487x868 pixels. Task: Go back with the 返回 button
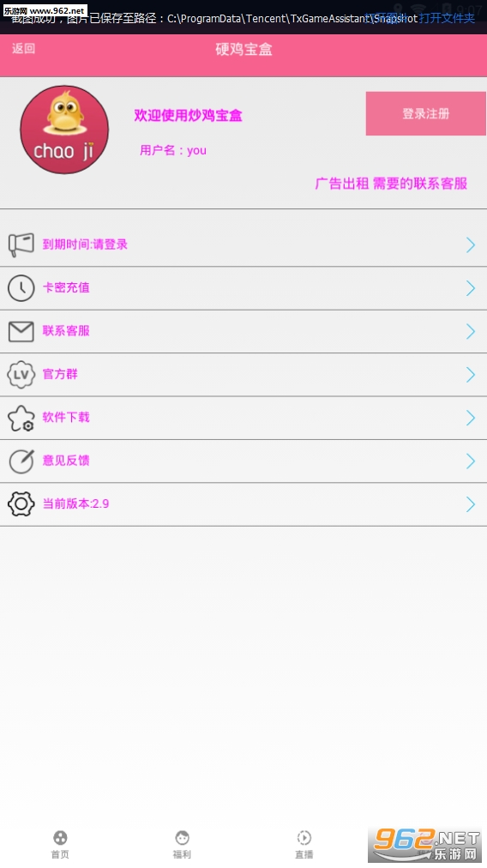[24, 49]
